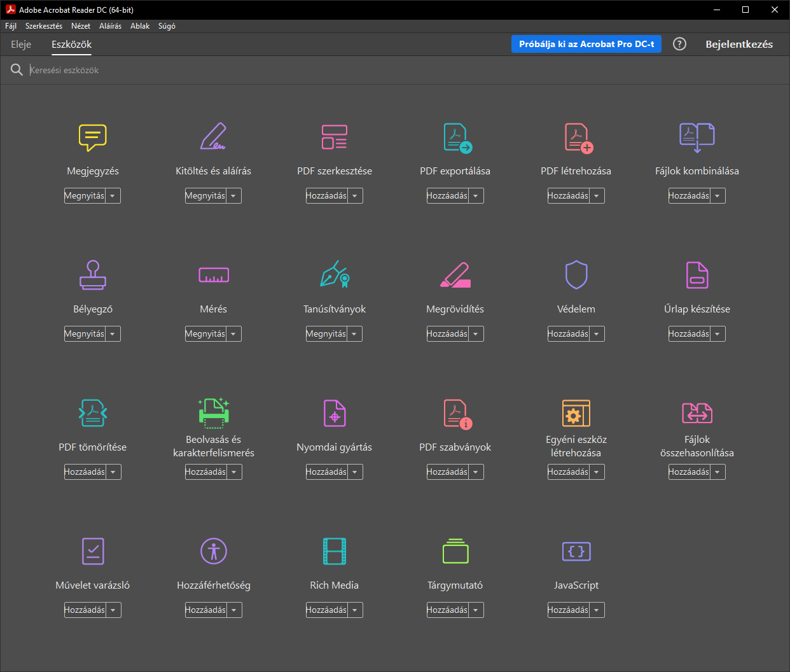Click Hozzáadás under Rich Media
The width and height of the screenshot is (790, 672).
327,610
